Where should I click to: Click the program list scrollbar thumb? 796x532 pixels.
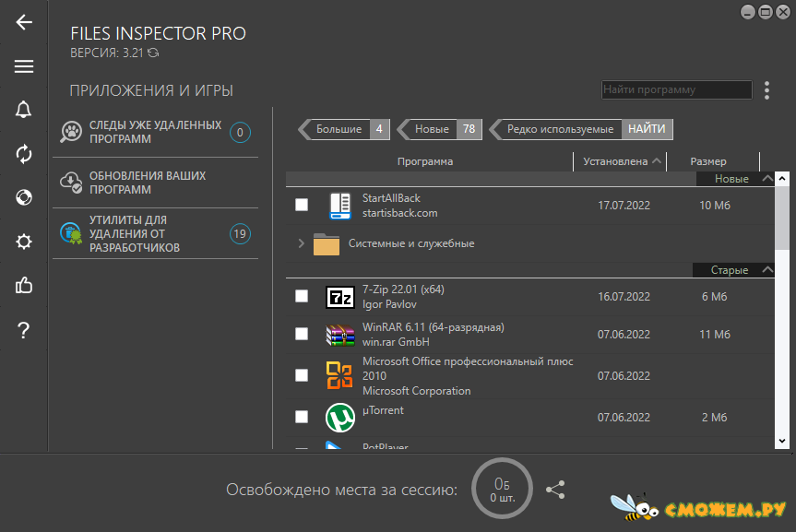[x=782, y=219]
